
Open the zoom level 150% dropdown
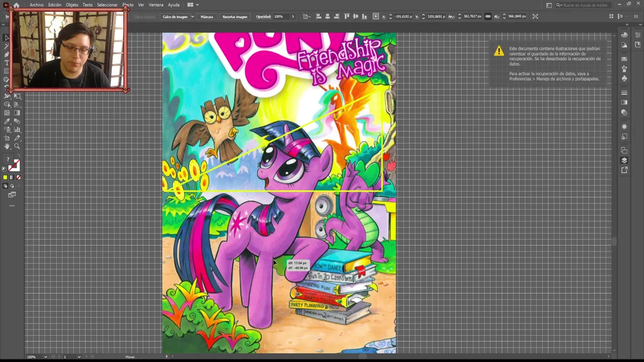[45, 357]
